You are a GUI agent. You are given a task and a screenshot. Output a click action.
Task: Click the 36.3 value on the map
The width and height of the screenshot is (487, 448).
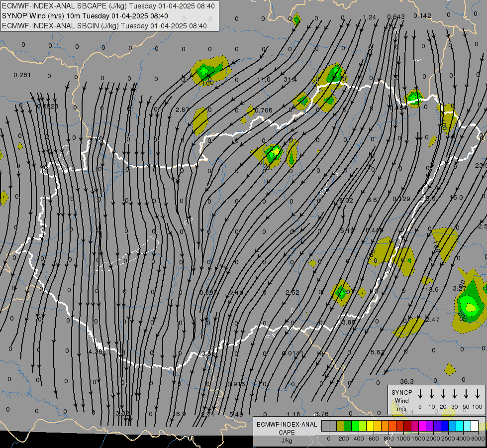(x=407, y=381)
